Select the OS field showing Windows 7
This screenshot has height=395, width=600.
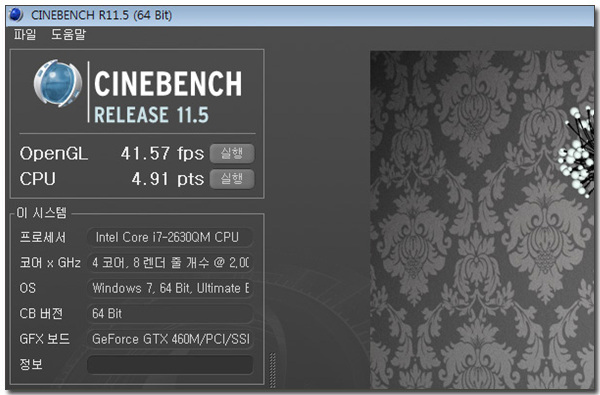[x=170, y=288]
